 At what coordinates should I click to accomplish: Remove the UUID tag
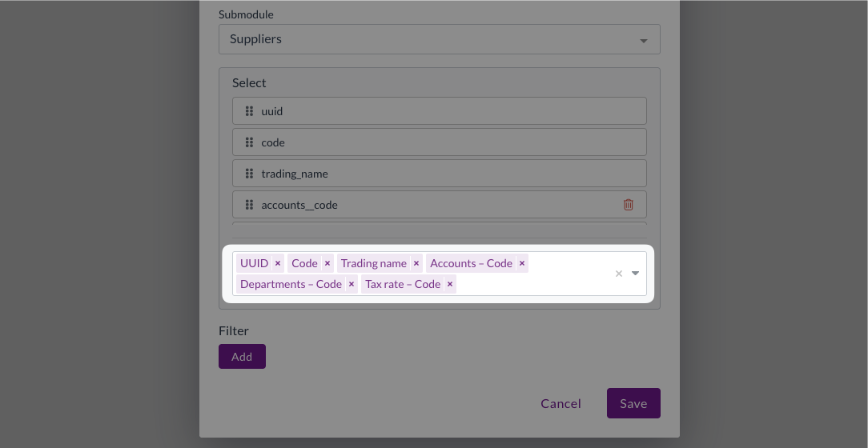[278, 263]
